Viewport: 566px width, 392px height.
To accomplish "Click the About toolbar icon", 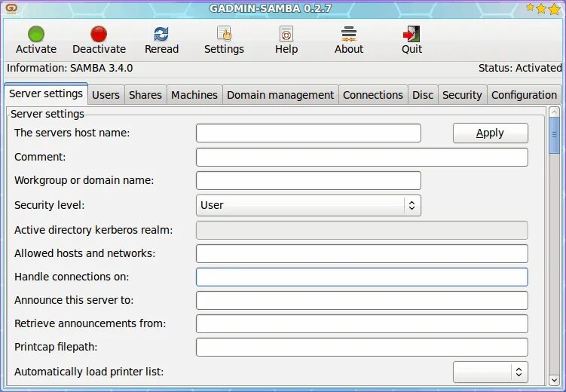I will point(349,34).
